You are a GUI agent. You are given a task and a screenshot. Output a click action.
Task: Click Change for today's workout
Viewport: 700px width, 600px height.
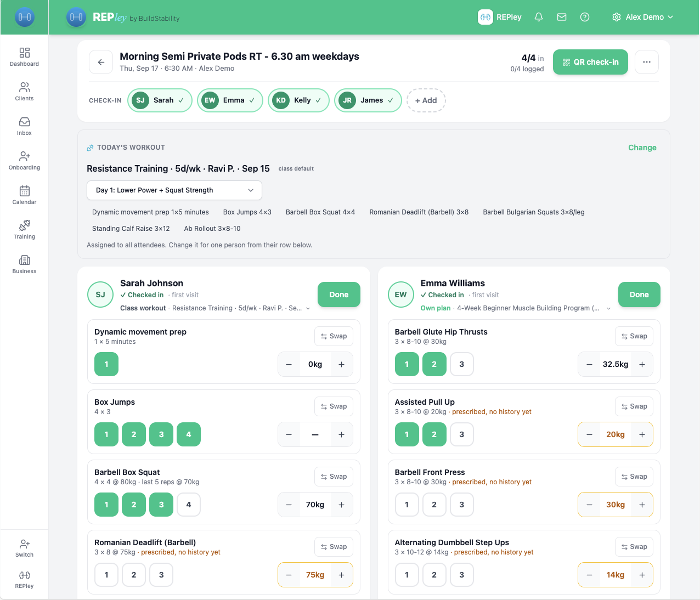pos(642,148)
